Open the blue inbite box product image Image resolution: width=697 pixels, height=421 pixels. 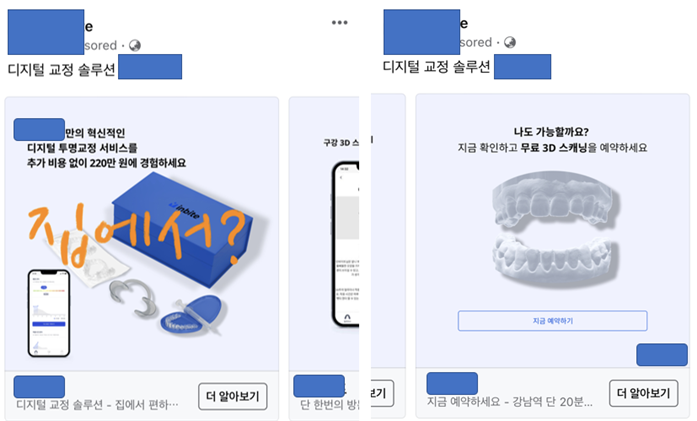point(182,229)
